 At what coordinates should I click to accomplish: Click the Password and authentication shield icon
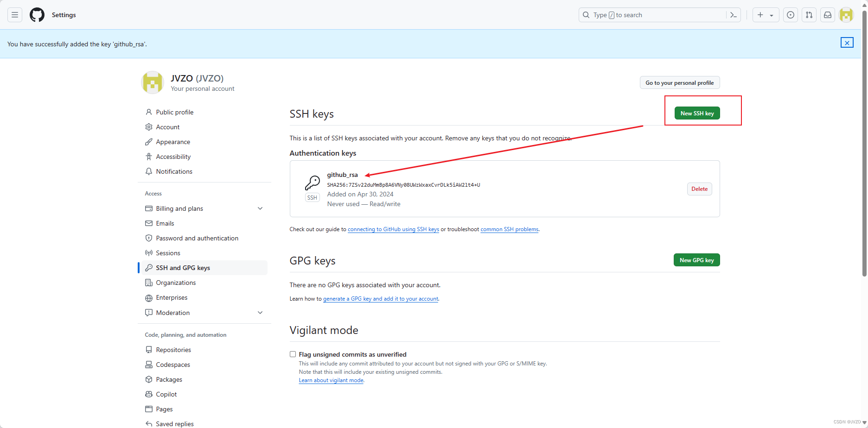[x=148, y=238]
